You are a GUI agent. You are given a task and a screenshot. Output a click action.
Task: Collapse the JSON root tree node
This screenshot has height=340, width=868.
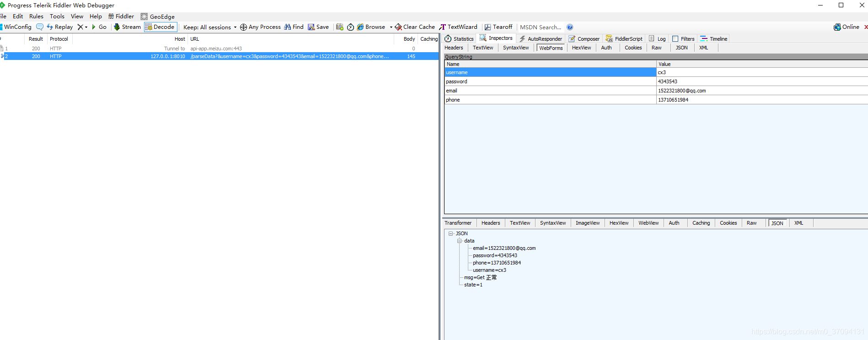tap(450, 233)
